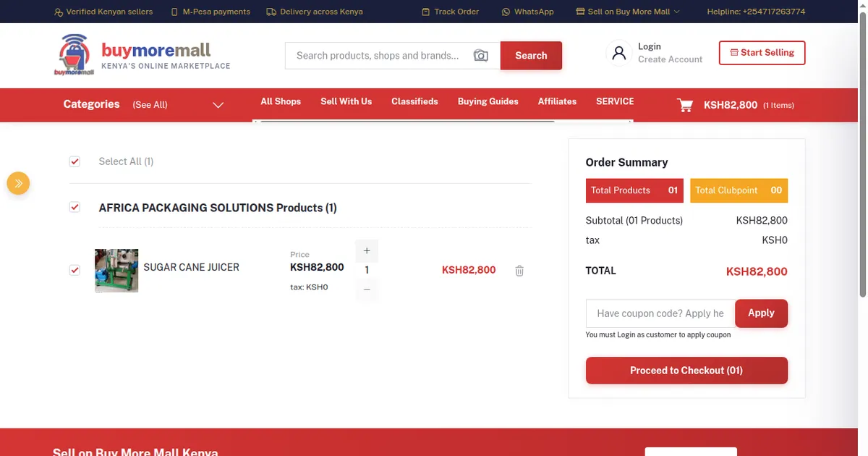Click the Start Selling button
868x456 pixels.
[x=762, y=53]
